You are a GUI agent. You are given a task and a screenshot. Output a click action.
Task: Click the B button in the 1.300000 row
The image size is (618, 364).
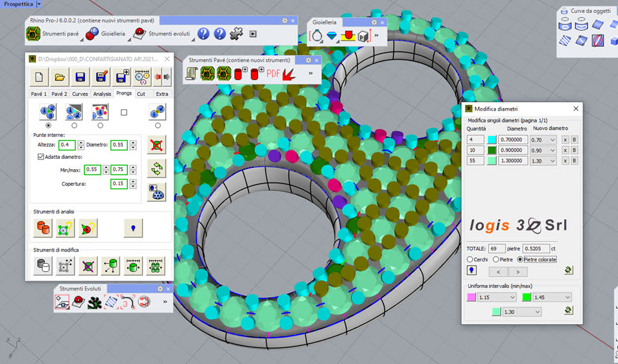click(x=574, y=161)
